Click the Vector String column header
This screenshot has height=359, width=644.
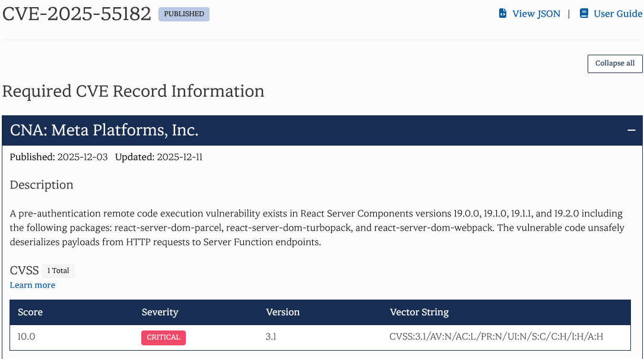coord(419,312)
